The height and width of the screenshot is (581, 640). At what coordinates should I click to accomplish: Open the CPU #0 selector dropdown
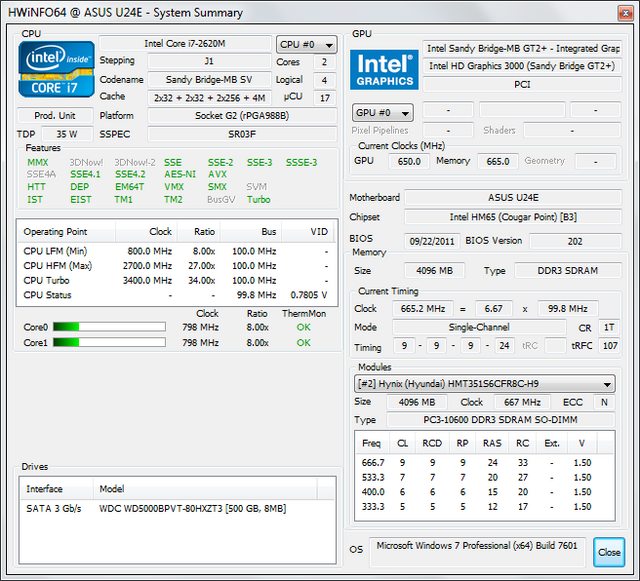click(x=307, y=44)
